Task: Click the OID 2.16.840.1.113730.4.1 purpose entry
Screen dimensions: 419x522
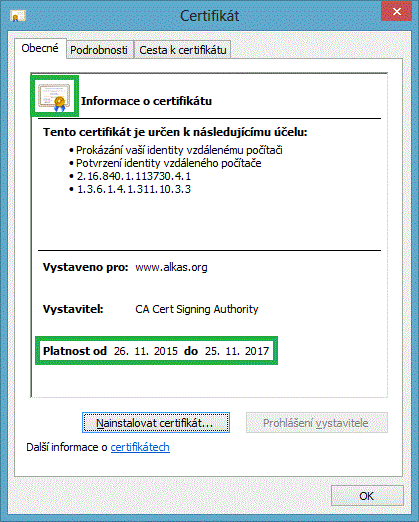Action: coord(133,176)
